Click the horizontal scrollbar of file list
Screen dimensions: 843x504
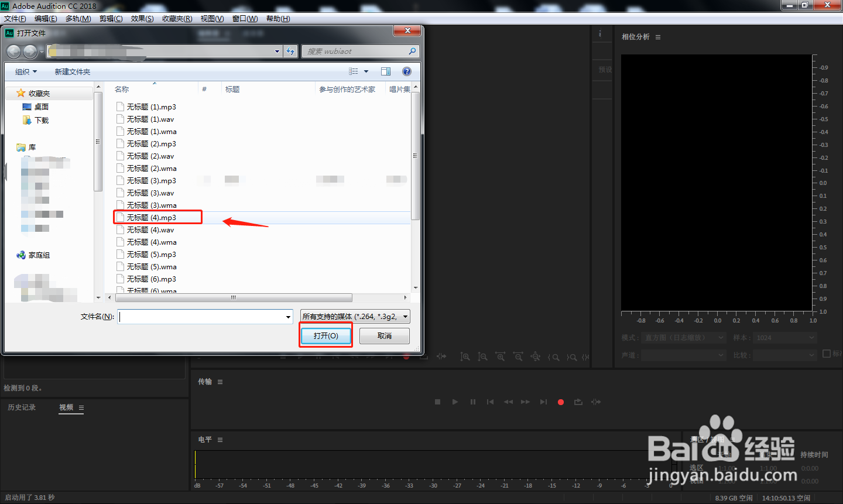pyautogui.click(x=233, y=297)
